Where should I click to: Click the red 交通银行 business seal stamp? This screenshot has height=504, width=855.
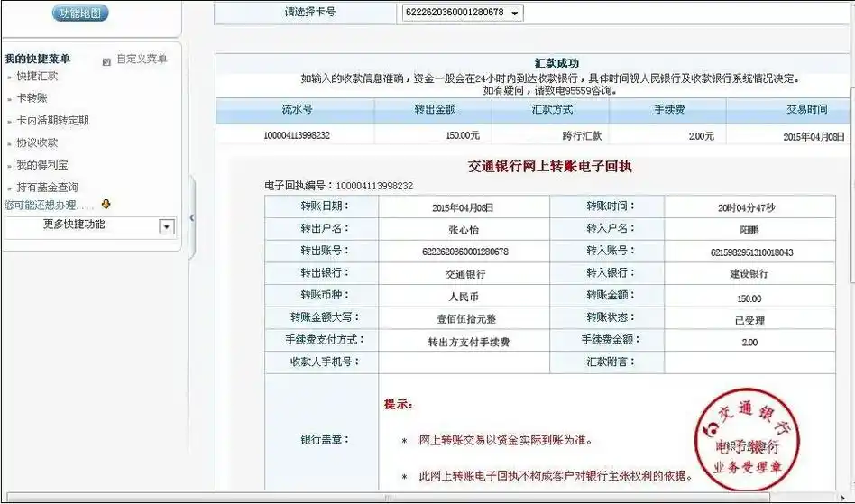[747, 440]
